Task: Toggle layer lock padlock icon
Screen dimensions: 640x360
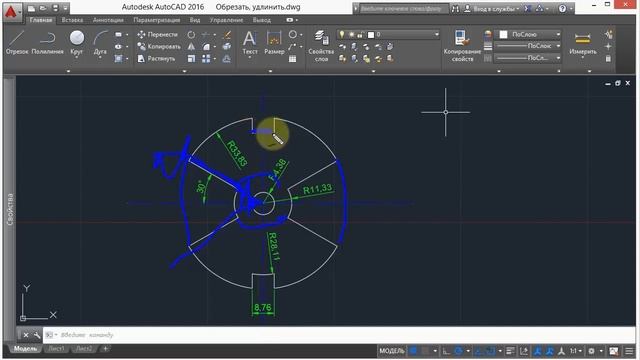Action: click(360, 35)
